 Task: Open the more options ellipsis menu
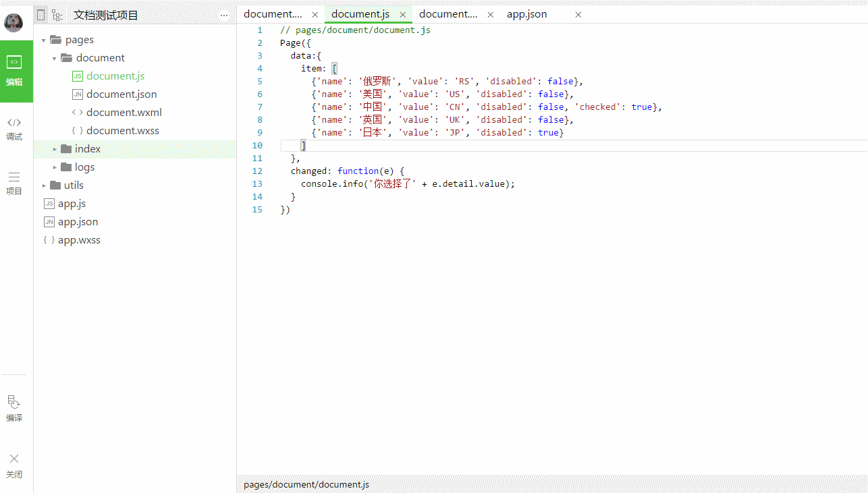point(224,15)
